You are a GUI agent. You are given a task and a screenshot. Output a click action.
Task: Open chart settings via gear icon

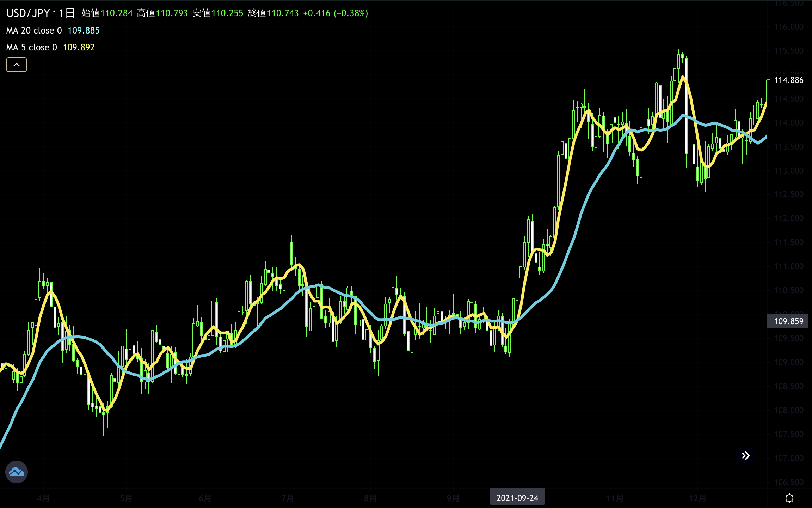pos(789,498)
